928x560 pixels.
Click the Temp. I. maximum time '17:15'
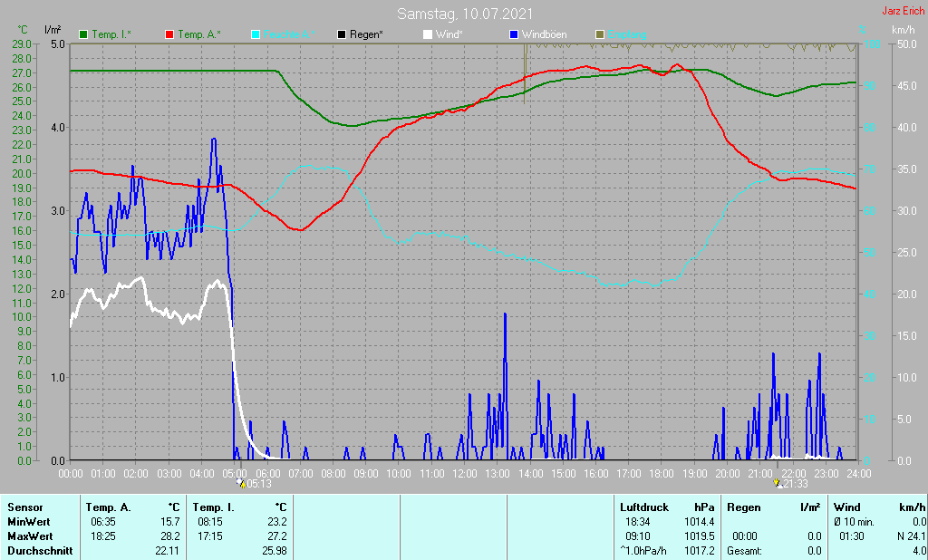point(210,536)
